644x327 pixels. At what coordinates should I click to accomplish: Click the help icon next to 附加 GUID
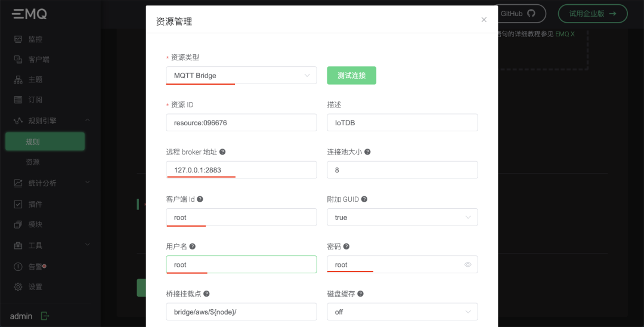364,199
